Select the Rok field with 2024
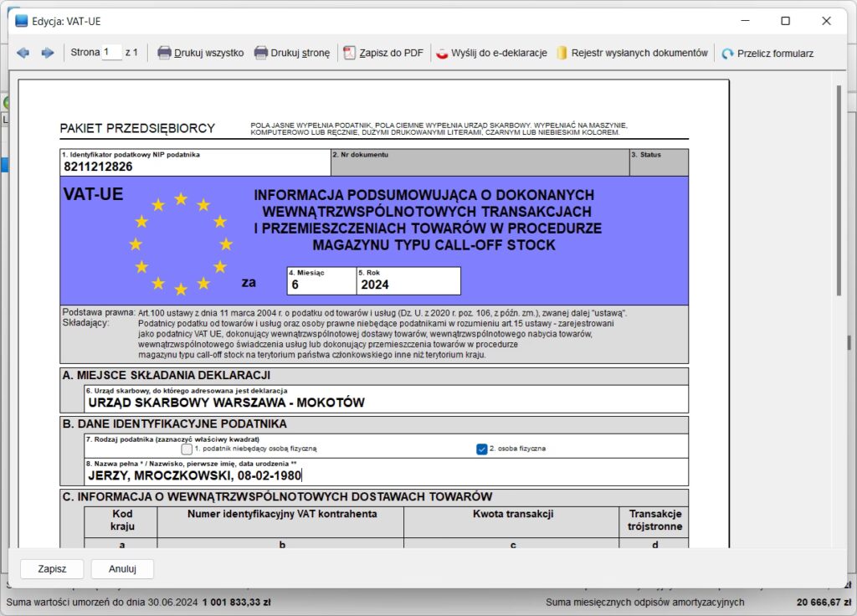The height and width of the screenshot is (616, 857). 408,285
